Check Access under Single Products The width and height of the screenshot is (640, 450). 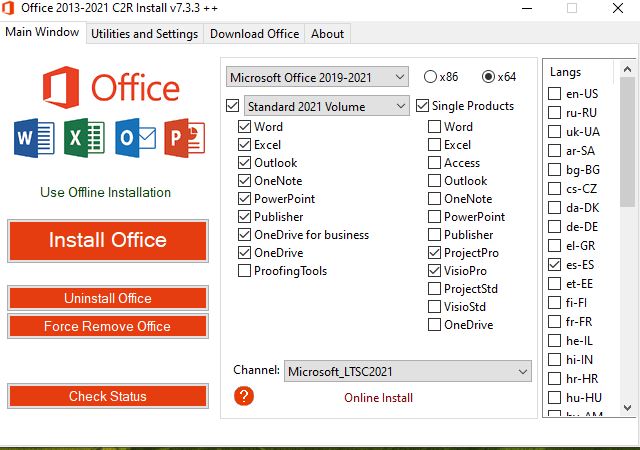click(434, 163)
